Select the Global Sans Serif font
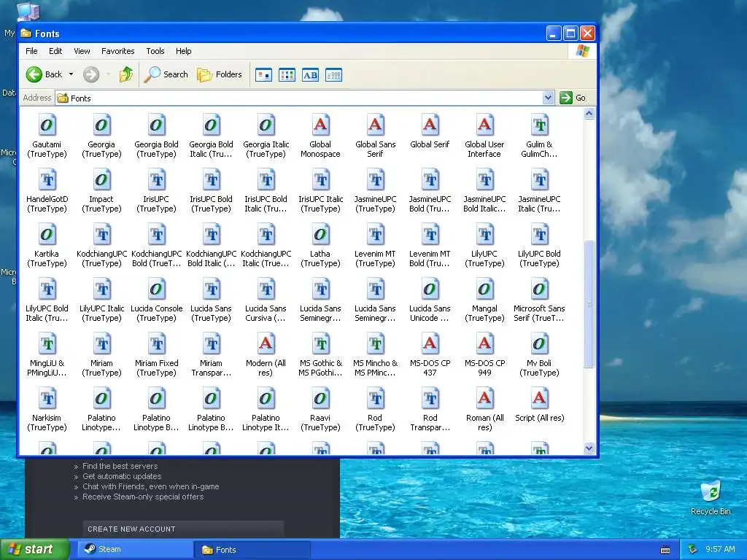 376,136
